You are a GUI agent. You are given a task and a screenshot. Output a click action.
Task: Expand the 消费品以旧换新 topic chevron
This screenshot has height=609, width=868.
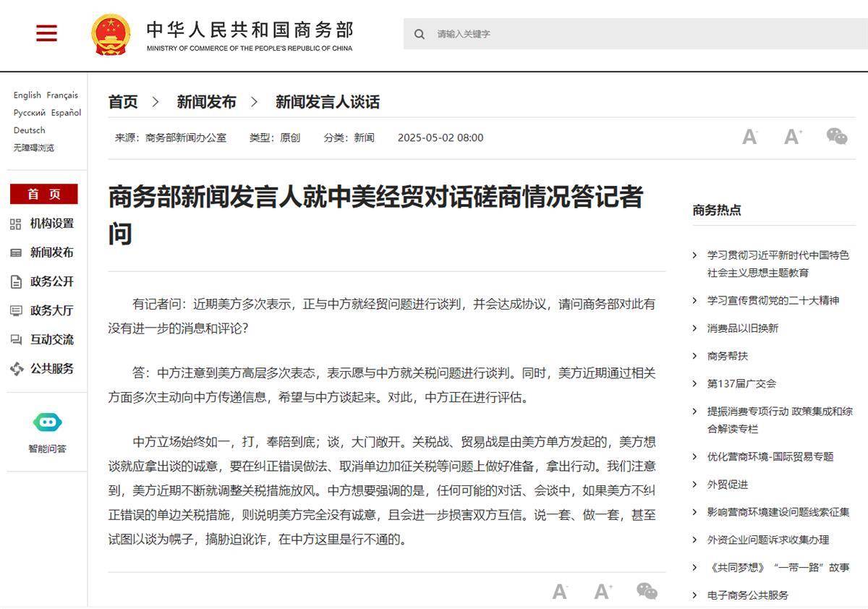tap(695, 328)
